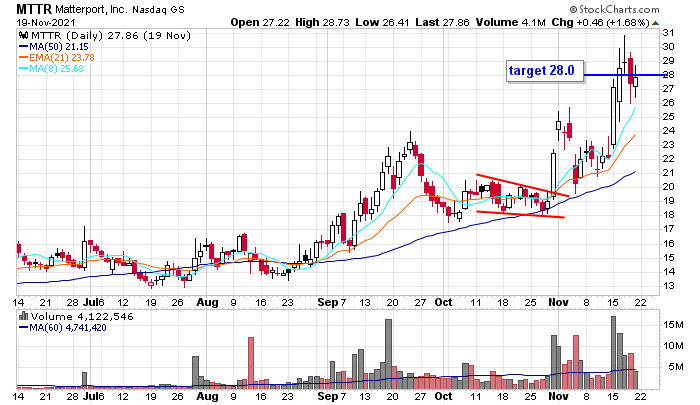Click the 19-Nov-2021 chart date
The width and height of the screenshot is (700, 405).
[x=46, y=22]
